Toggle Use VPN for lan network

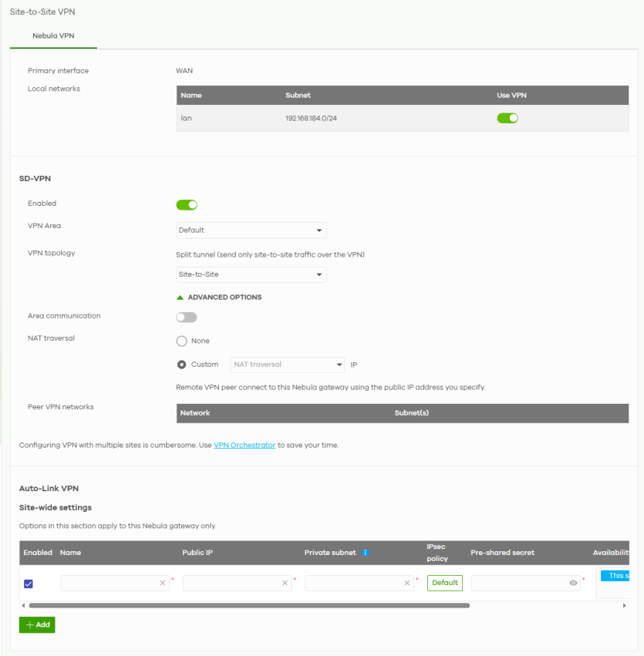[x=507, y=118]
